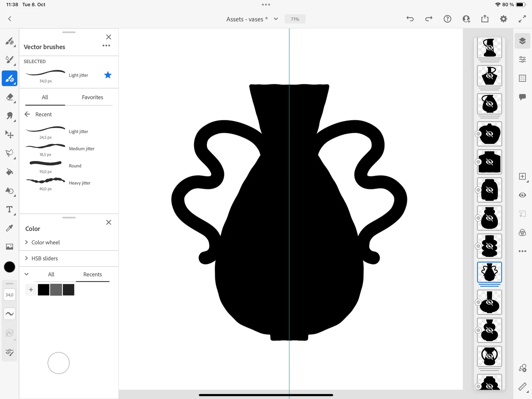
Task: Select the Paint bucket fill tool
Action: pos(10,172)
